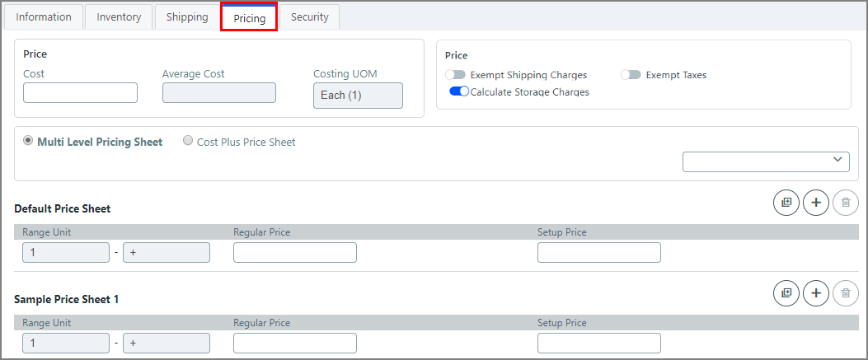Viewport: 868px width, 360px height.
Task: Open the Costing UOM Each (1) field
Action: click(x=358, y=96)
